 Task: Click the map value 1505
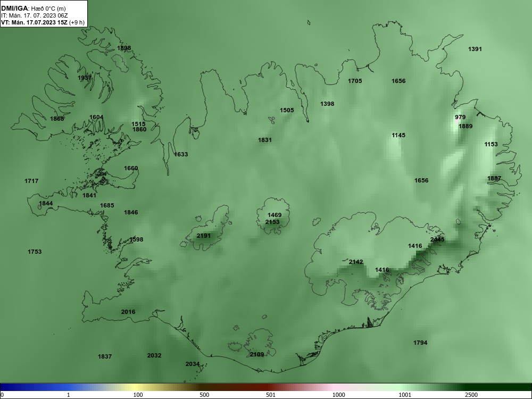click(x=287, y=110)
